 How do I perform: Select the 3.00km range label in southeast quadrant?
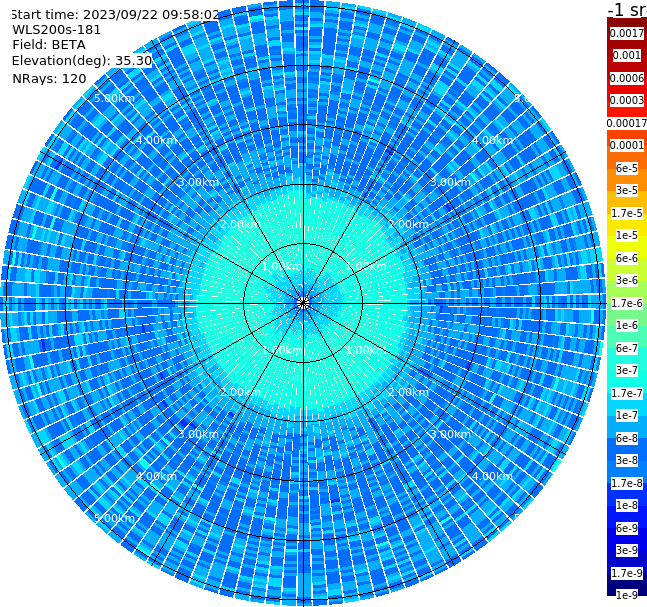450,434
